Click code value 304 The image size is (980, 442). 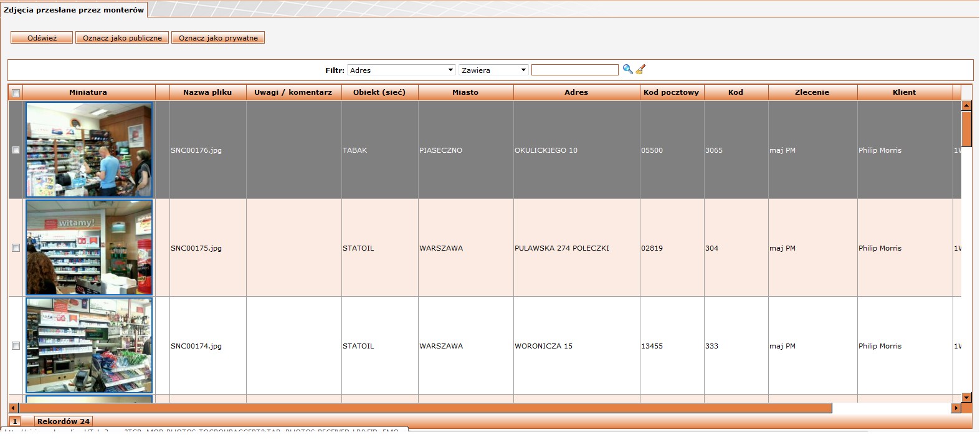pos(711,248)
